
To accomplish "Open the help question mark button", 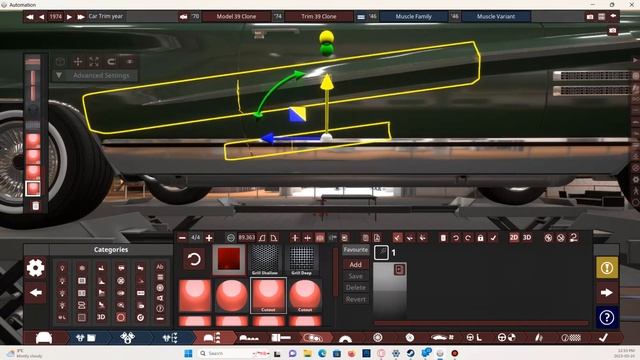I will [x=607, y=317].
